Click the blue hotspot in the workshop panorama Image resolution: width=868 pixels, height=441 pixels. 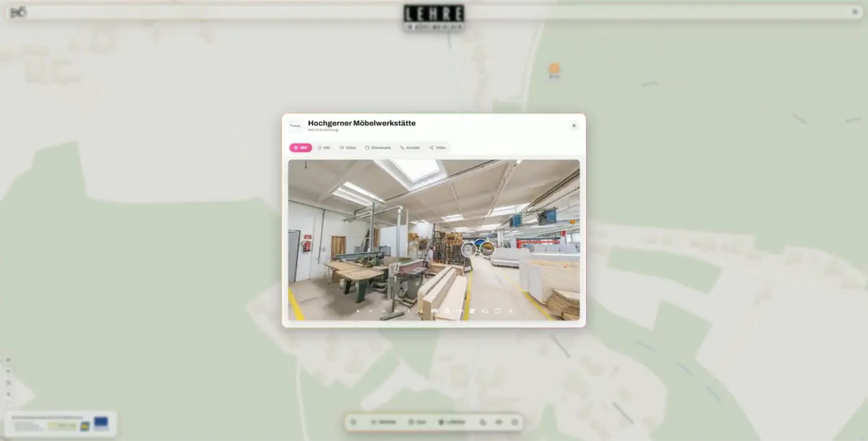[479, 243]
